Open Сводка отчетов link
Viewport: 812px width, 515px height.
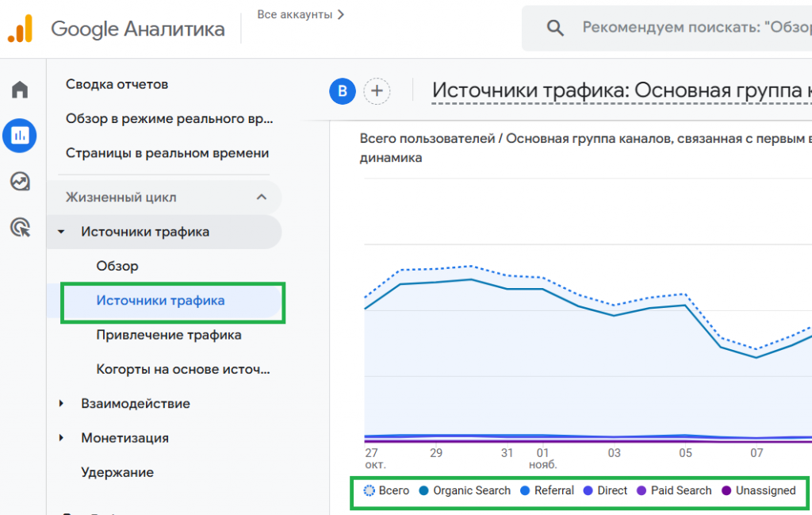pyautogui.click(x=117, y=84)
